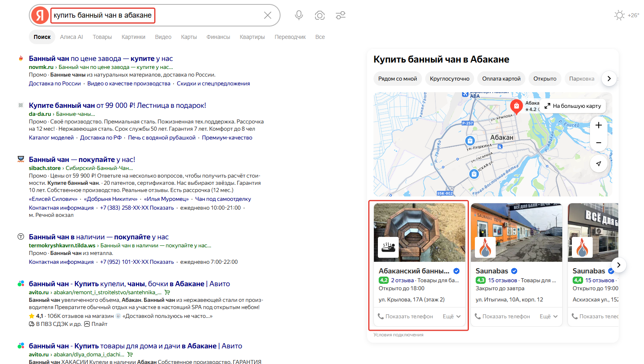Open the Видео tab
Screen dimensions: 644x364
click(163, 37)
